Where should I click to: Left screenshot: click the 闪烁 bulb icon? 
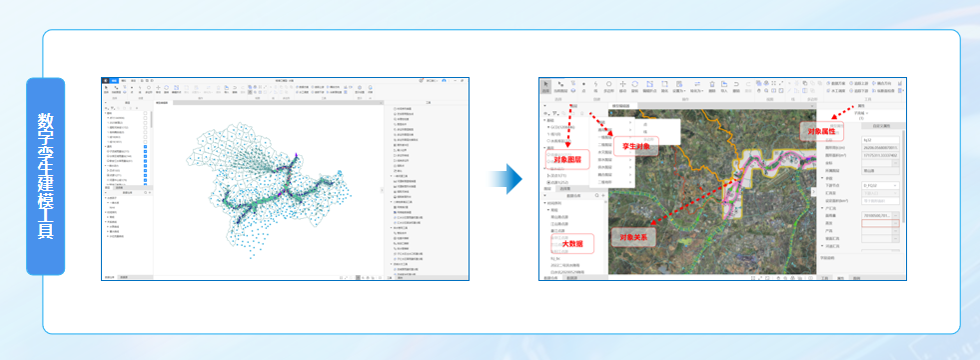pyautogui.click(x=370, y=88)
